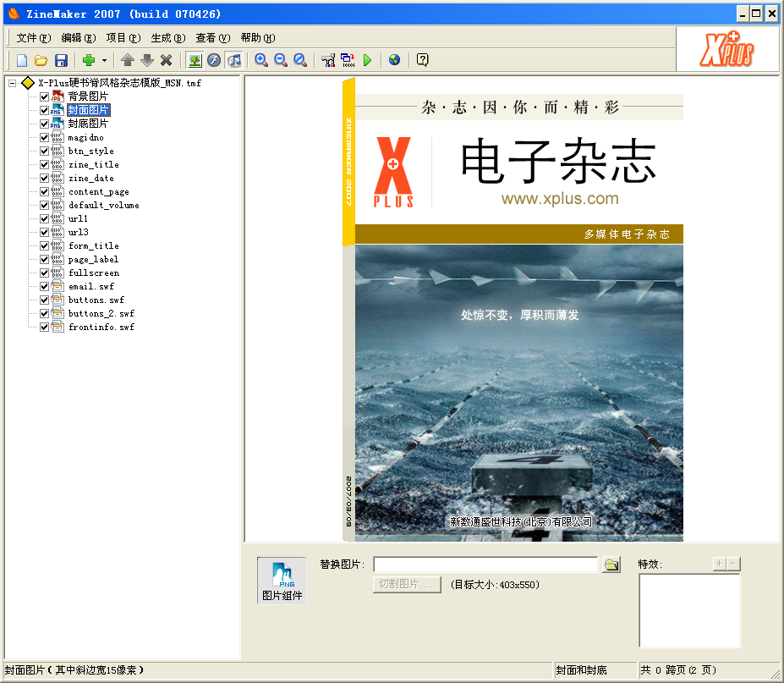Click the Zoom Out magnifier icon

281,61
